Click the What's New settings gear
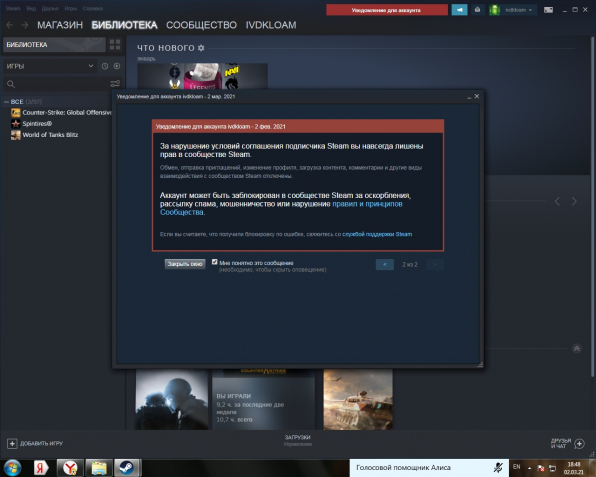This screenshot has width=596, height=477. point(201,48)
